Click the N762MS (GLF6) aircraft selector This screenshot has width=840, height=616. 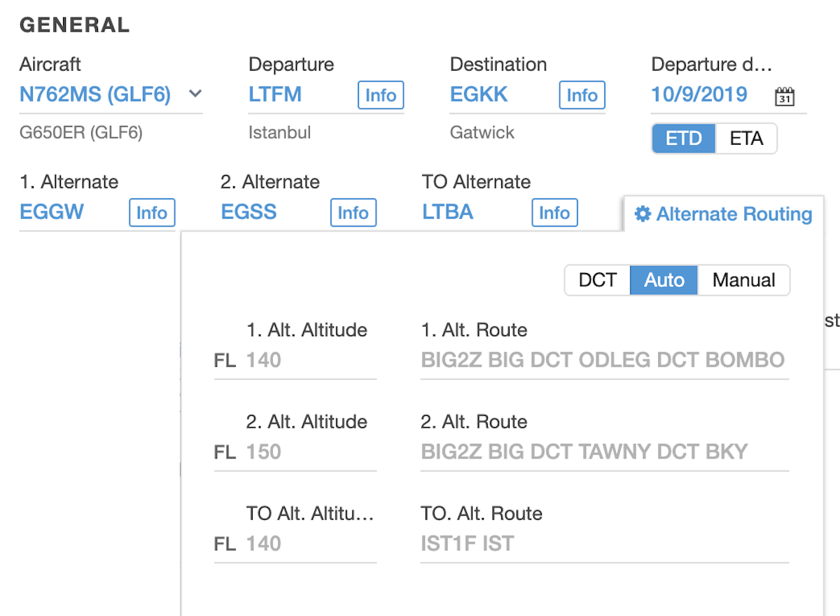(x=95, y=94)
